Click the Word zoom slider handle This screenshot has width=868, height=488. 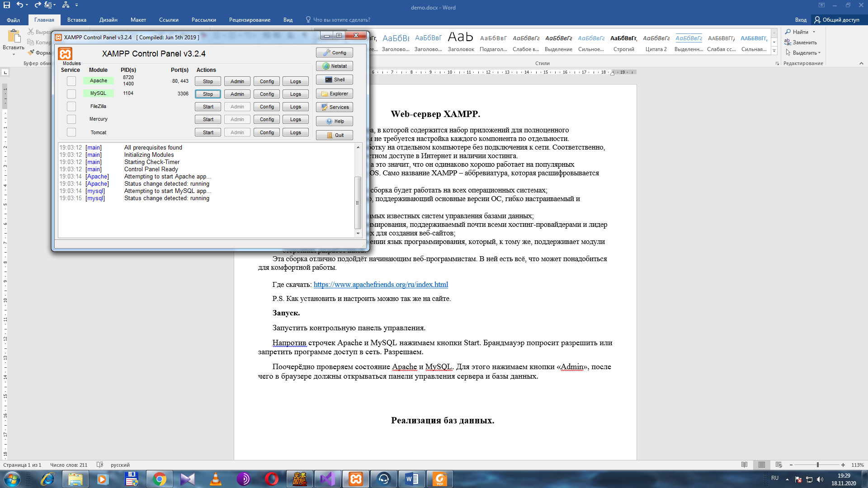[817, 465]
